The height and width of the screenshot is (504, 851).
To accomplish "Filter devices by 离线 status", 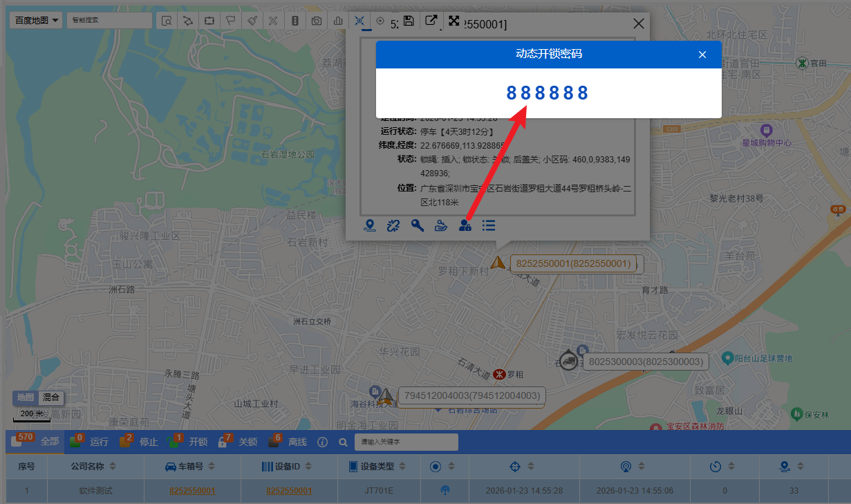I will [x=297, y=442].
